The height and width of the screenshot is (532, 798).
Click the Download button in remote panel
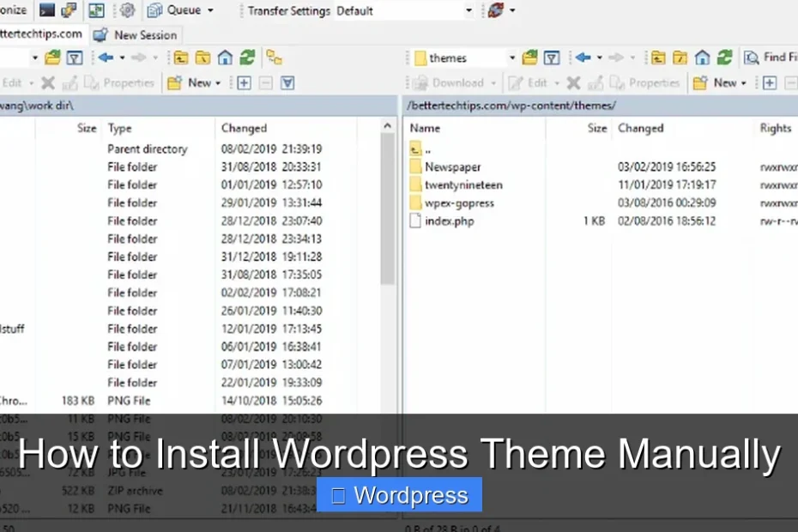[449, 82]
